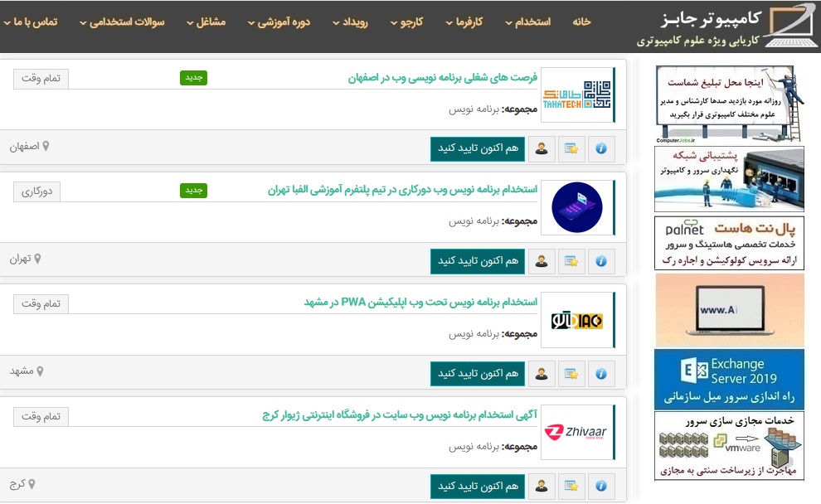Screen dimensions: 821x504
Task: Click the www.A laptop banner ad
Action: tap(729, 310)
